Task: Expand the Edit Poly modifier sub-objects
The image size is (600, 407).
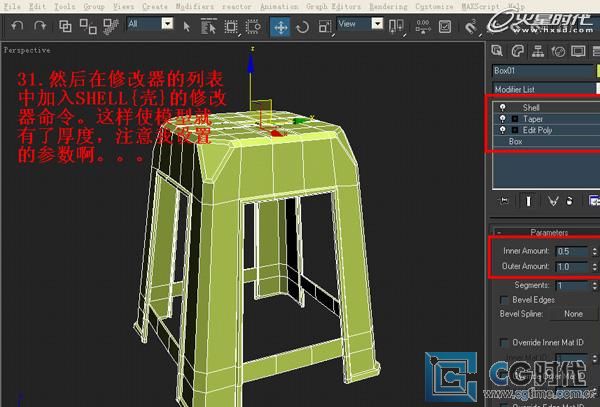Action: pos(515,130)
